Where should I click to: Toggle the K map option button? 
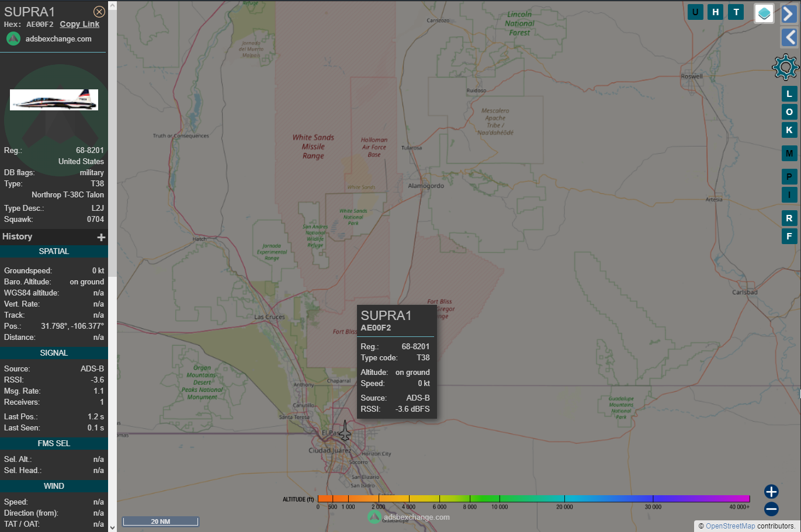coord(789,130)
